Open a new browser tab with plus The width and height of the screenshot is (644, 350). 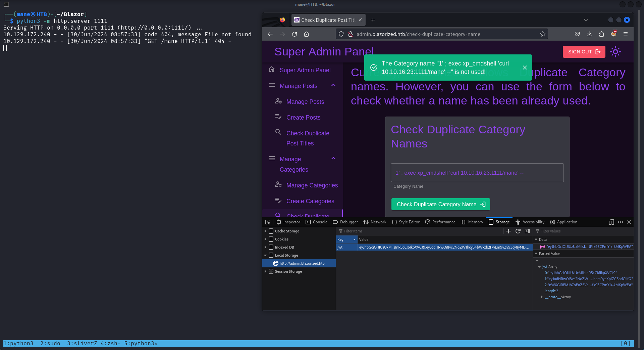click(x=373, y=20)
